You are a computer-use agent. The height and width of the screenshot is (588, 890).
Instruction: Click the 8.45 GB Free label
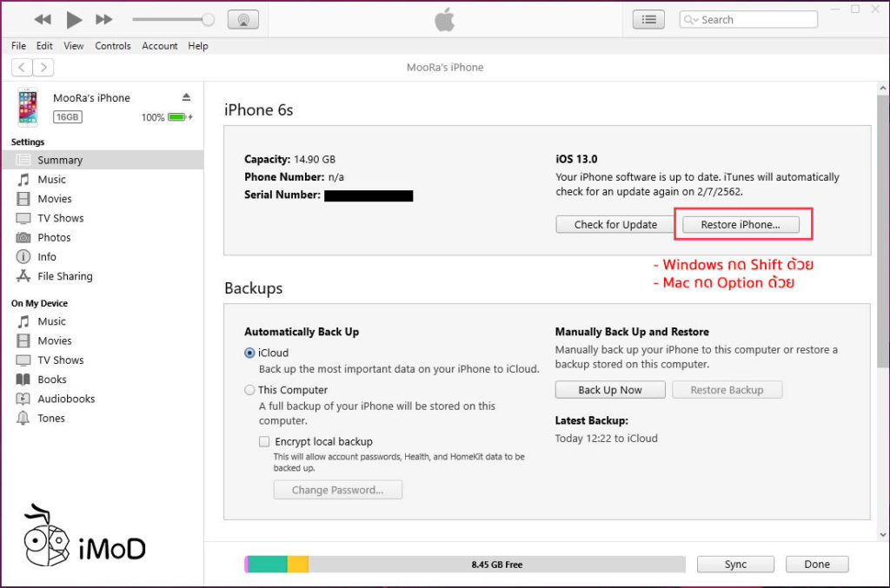click(x=496, y=565)
